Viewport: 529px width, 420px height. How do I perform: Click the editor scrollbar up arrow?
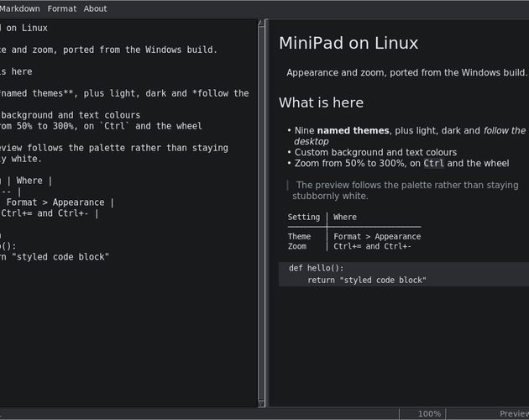coord(261,23)
